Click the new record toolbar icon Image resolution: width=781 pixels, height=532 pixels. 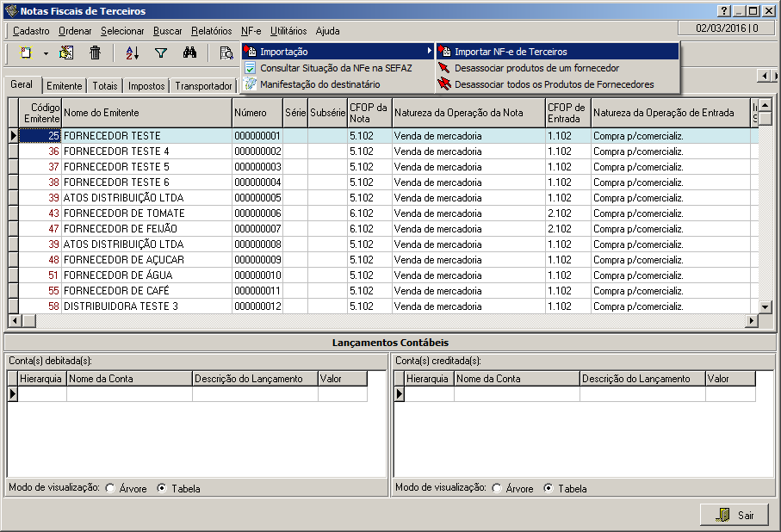pyautogui.click(x=26, y=53)
